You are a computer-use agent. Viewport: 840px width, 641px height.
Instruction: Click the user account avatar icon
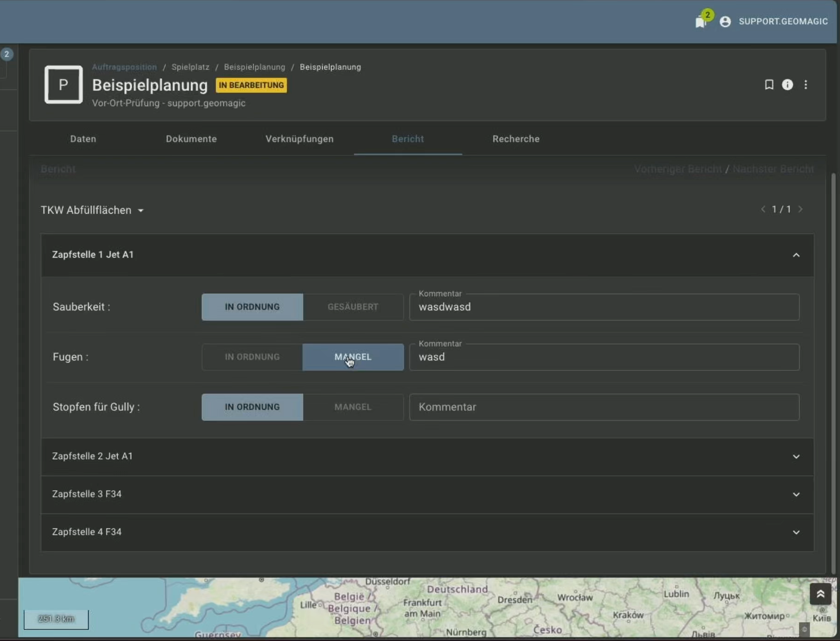click(725, 21)
